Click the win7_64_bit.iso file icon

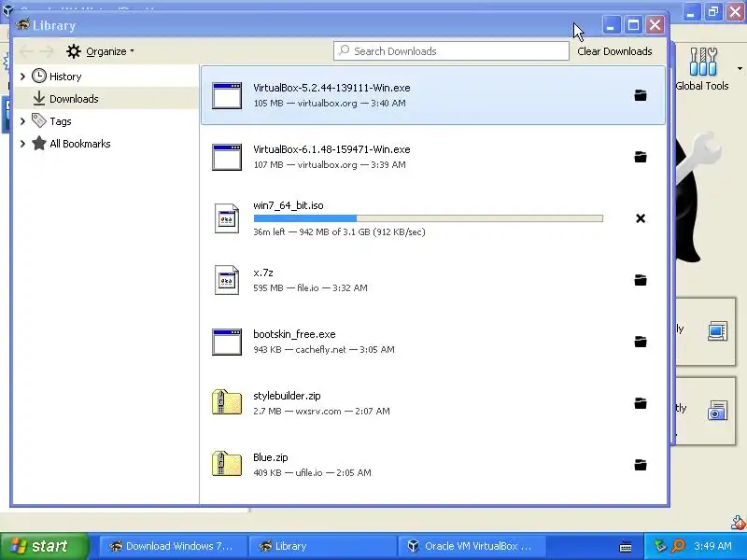[227, 218]
